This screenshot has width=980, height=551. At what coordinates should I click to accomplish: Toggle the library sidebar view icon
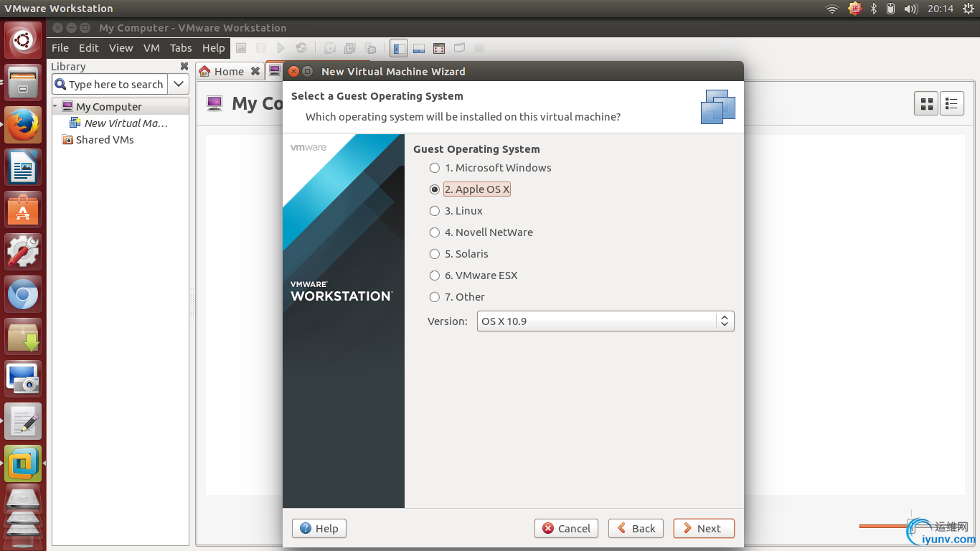[399, 48]
